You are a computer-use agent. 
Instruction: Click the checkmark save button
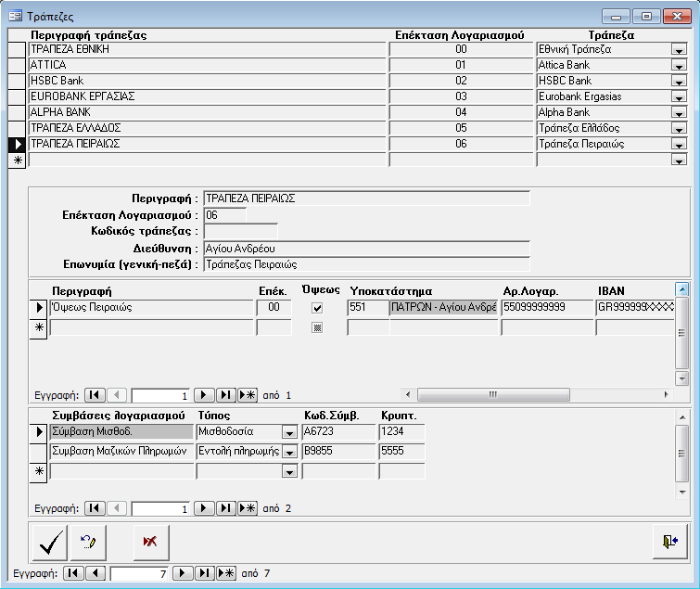click(48, 543)
